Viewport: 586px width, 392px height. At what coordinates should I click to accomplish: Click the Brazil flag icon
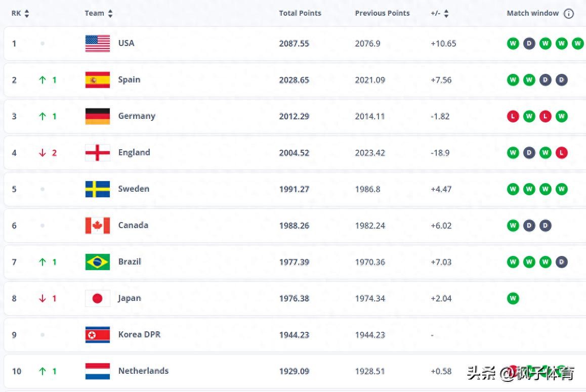click(x=98, y=262)
